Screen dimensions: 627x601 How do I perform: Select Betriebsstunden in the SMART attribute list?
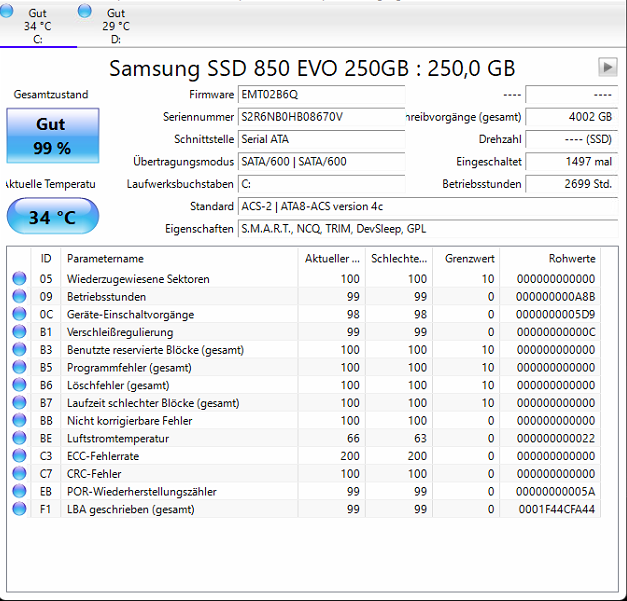[x=106, y=297]
